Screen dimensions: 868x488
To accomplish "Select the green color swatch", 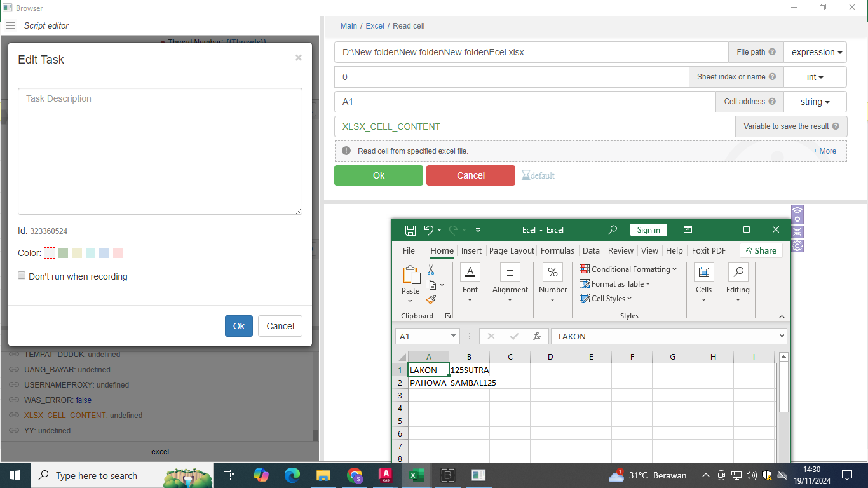I will click(63, 253).
